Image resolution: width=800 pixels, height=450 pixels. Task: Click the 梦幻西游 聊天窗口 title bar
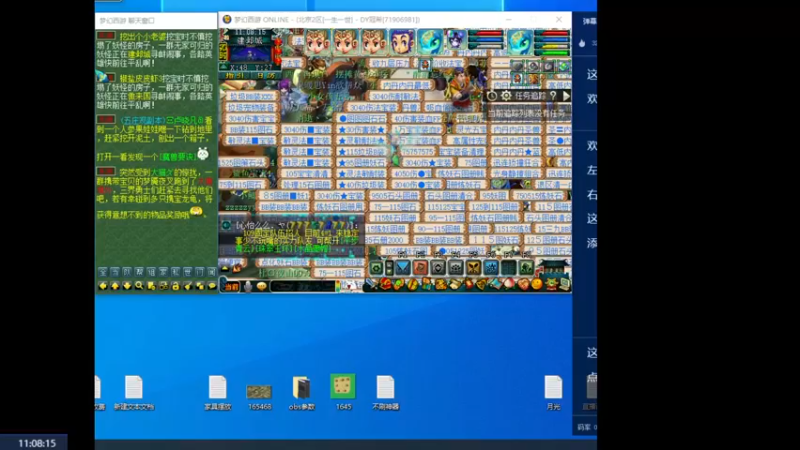point(156,21)
